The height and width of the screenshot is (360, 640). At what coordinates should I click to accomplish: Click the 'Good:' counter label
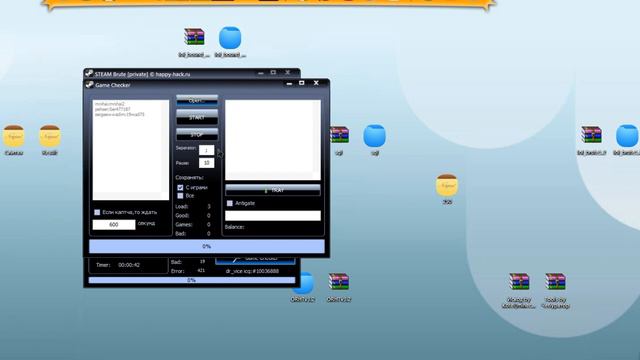coord(182,216)
